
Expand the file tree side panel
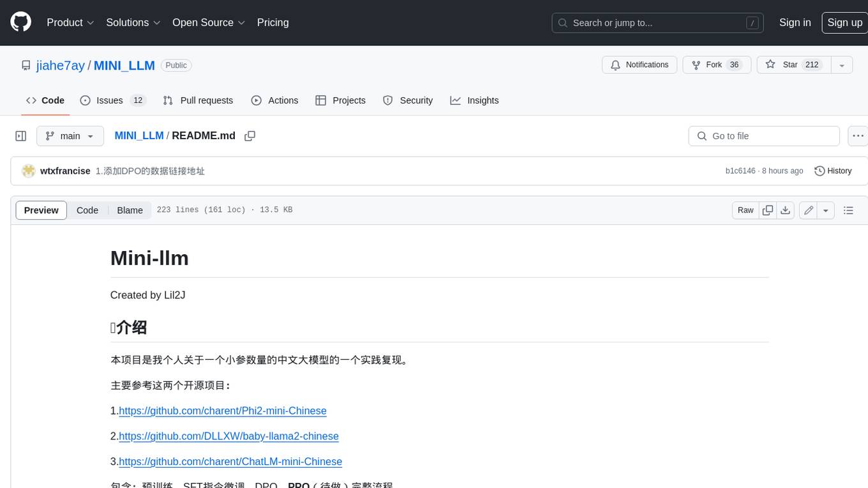tap(21, 136)
